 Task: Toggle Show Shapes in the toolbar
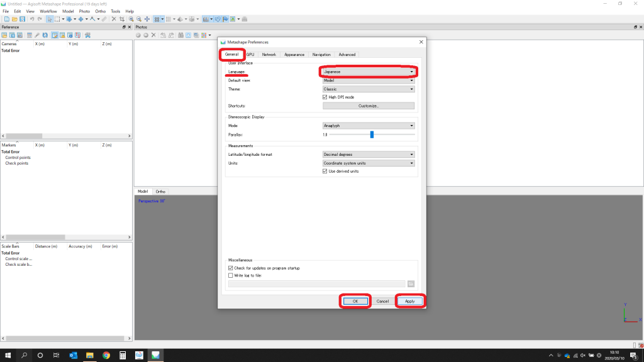218,19
